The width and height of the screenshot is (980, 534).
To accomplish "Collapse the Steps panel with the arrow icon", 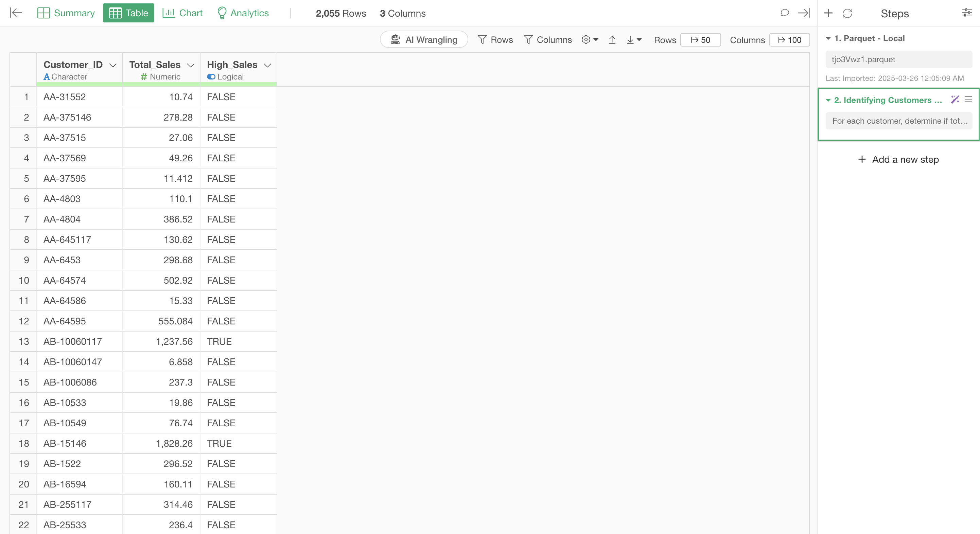I will click(804, 13).
